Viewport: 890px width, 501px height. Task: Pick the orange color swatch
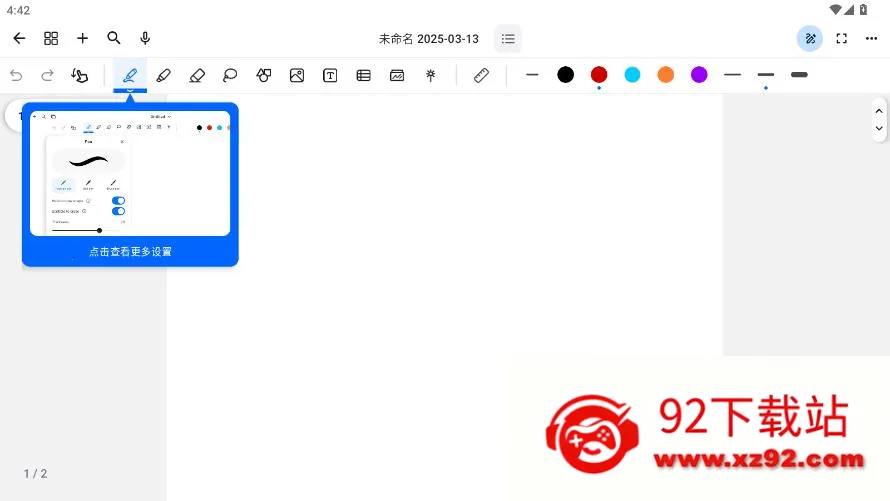(666, 74)
